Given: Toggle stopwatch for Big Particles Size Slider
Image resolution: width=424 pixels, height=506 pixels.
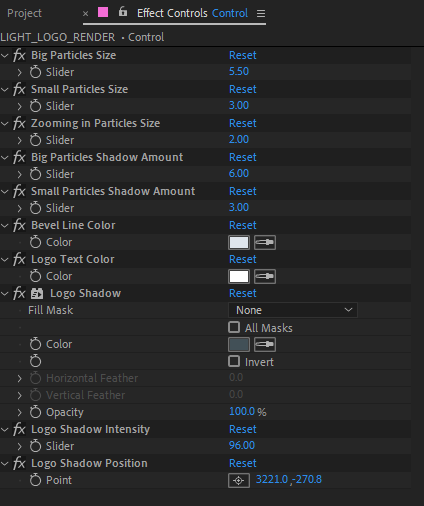Looking at the screenshot, I should [x=35, y=72].
